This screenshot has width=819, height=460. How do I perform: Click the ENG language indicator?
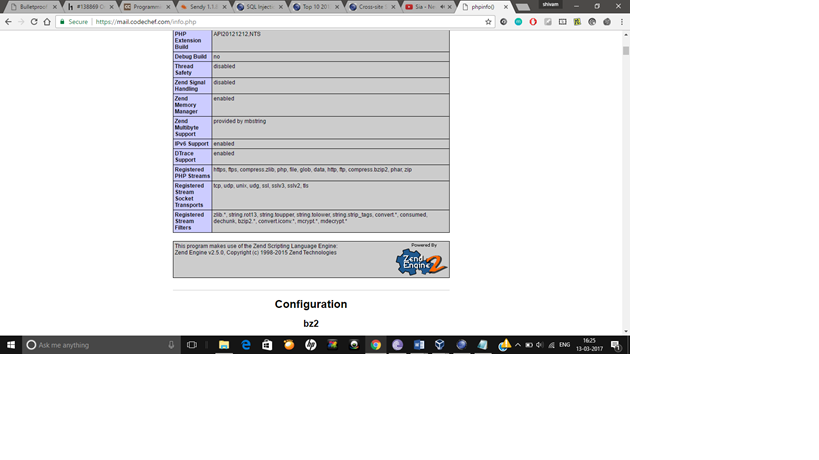point(565,345)
